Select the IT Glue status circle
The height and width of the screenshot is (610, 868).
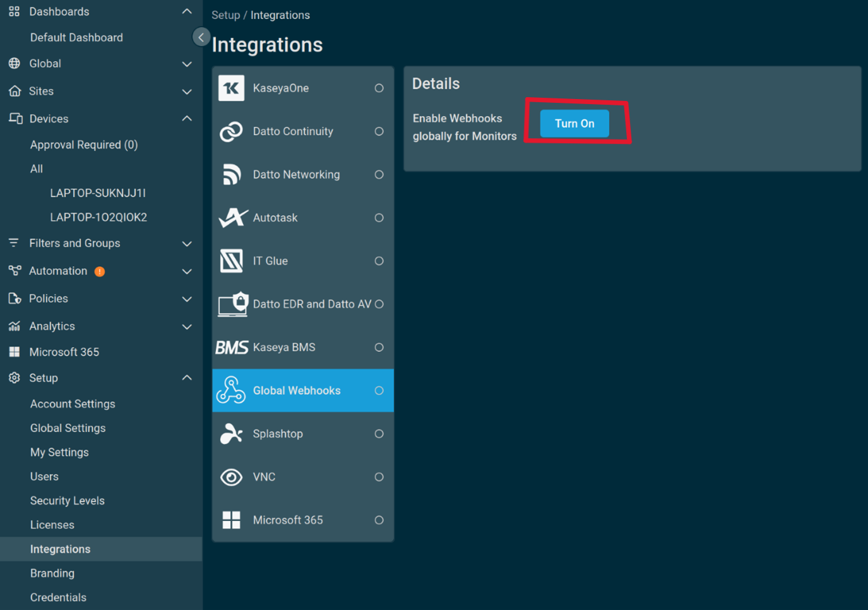pos(379,261)
